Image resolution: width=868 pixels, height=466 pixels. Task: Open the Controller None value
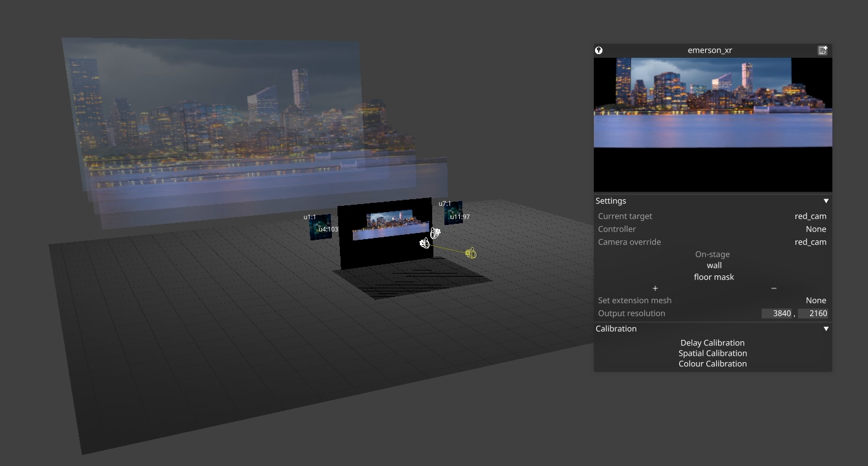click(816, 229)
